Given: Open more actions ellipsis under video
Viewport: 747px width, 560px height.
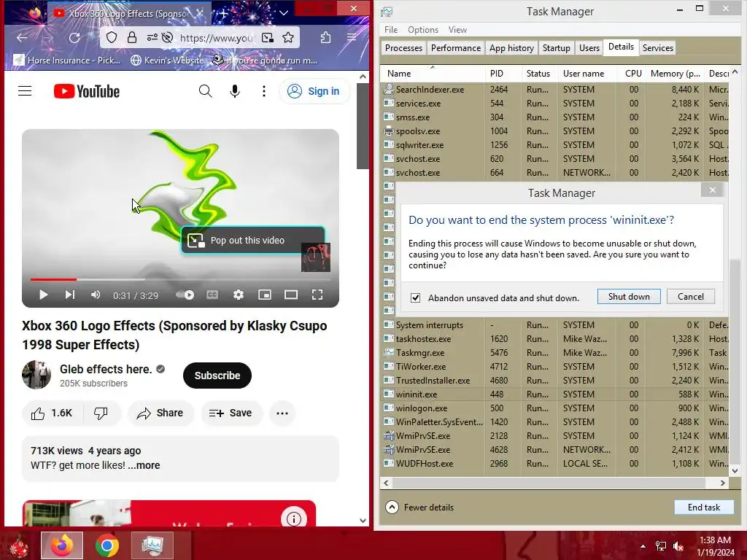Looking at the screenshot, I should click(x=282, y=413).
